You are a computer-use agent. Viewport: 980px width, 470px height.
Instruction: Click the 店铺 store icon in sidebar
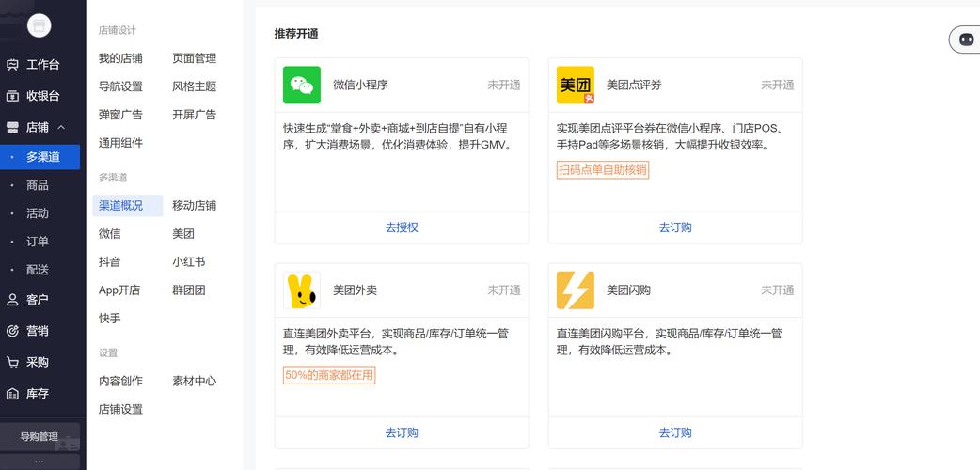(12, 128)
